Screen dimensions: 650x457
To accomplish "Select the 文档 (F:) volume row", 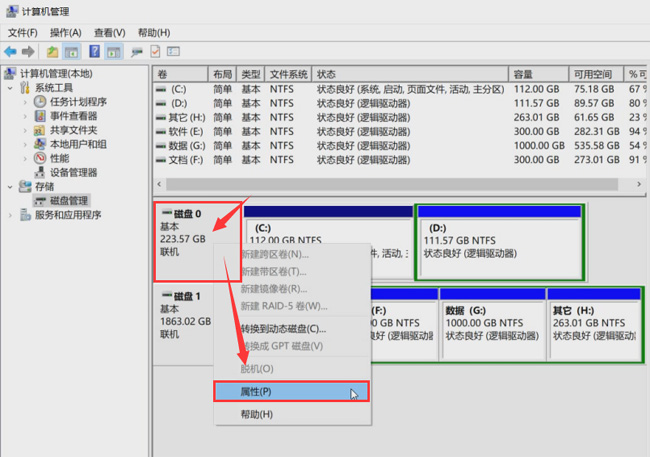I will pos(400,160).
